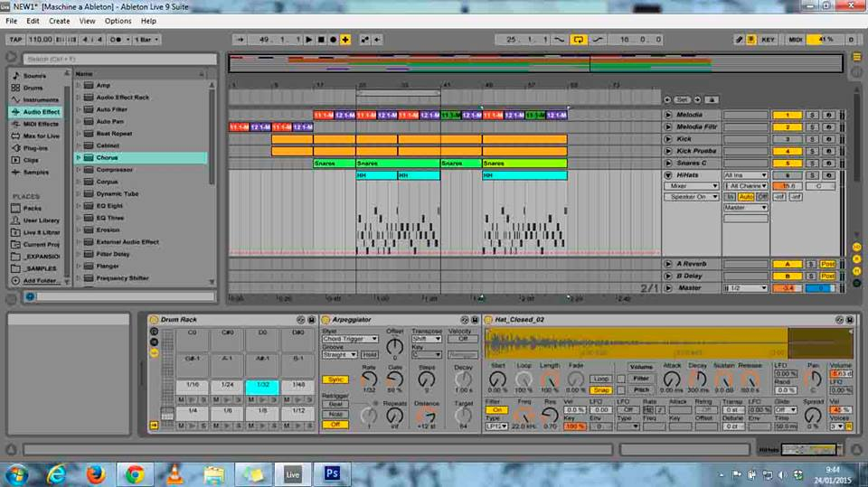Click Post button on B Delay
Viewport: 868px width, 487px height.
pyautogui.click(x=828, y=276)
